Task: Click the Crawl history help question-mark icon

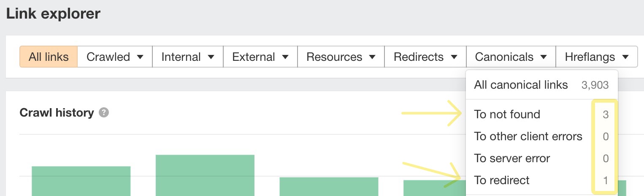Action: tap(104, 113)
